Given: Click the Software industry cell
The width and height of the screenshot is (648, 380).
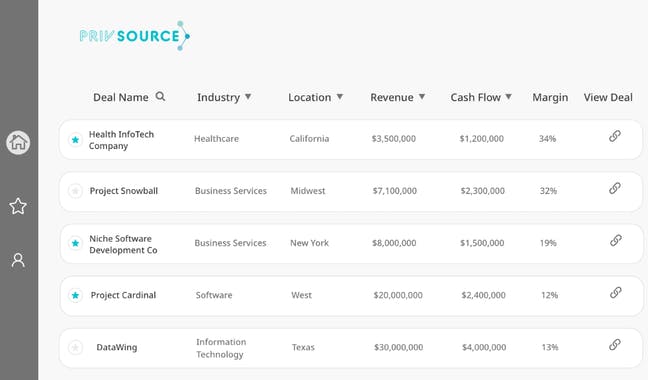Looking at the screenshot, I should (214, 295).
